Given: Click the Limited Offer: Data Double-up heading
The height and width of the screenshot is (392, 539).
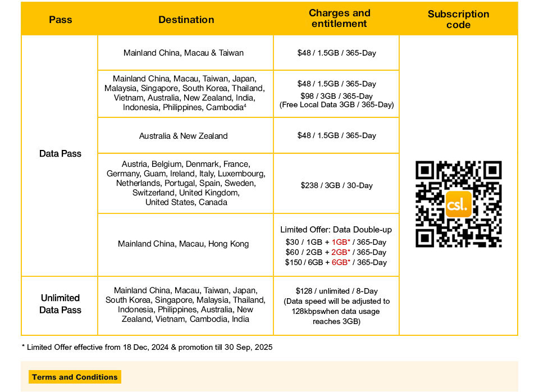Looking at the screenshot, I should click(x=336, y=230).
